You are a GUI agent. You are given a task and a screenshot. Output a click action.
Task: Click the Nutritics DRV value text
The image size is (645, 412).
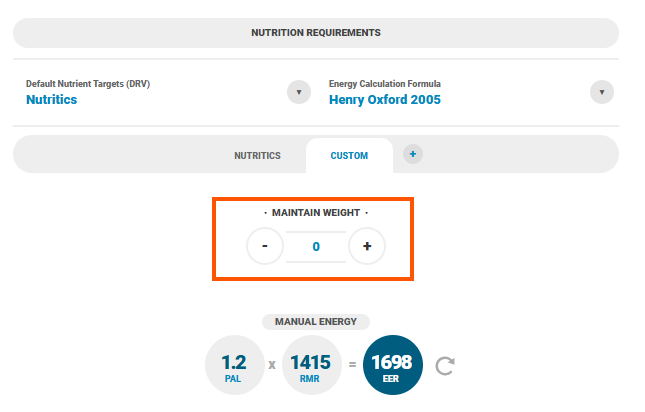tap(51, 100)
